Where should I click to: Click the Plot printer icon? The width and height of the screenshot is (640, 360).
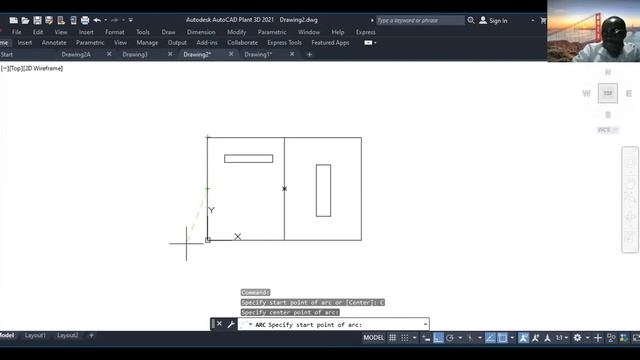(85, 20)
